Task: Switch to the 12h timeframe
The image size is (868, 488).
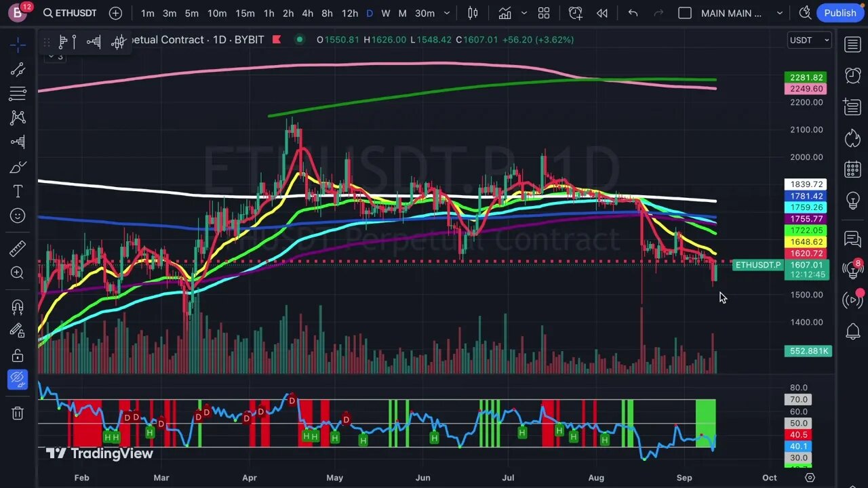Action: 350,13
